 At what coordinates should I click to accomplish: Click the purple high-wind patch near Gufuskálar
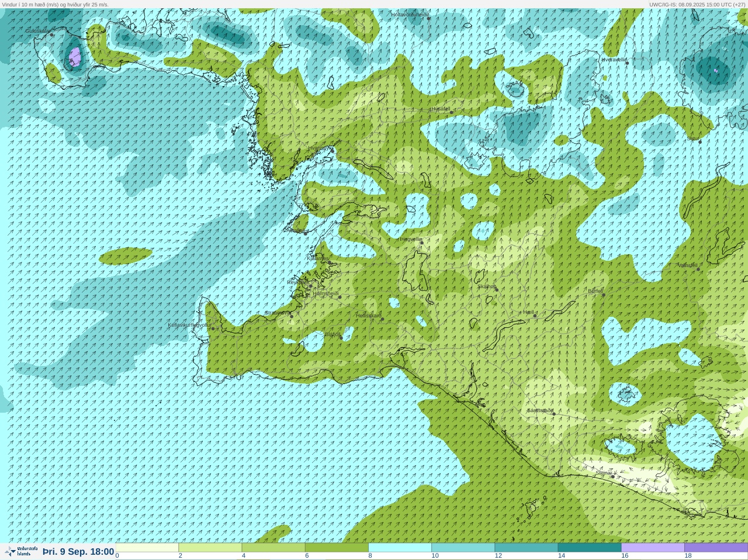coord(75,57)
